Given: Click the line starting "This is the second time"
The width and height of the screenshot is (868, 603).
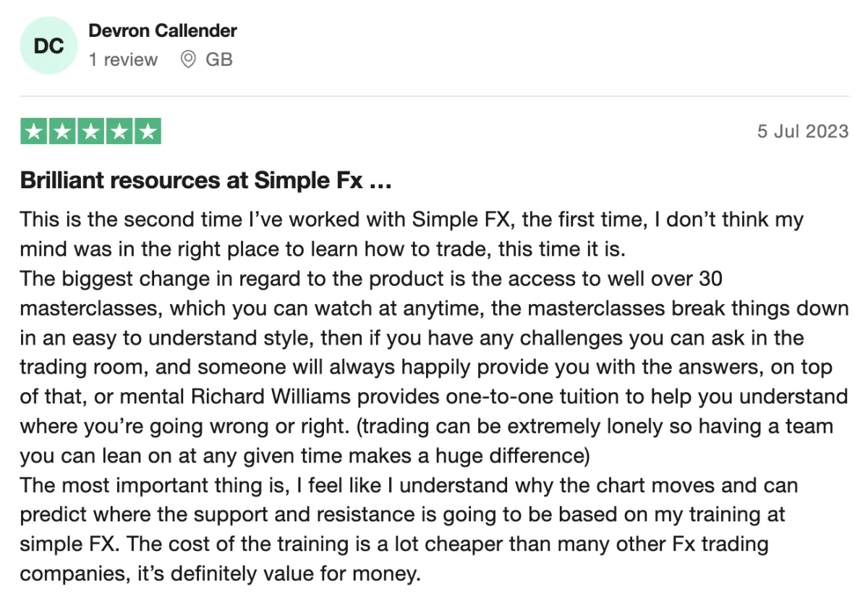Looking at the screenshot, I should pyautogui.click(x=412, y=219).
